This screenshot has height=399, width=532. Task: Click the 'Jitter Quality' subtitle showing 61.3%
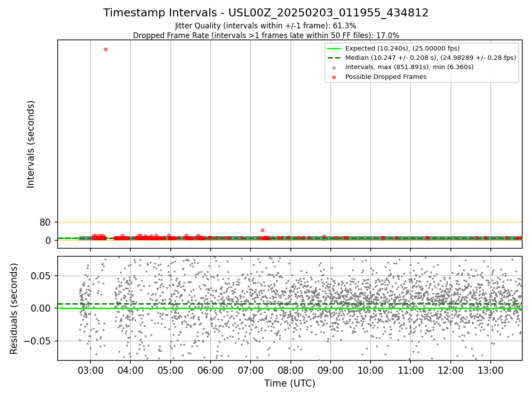pyautogui.click(x=266, y=26)
